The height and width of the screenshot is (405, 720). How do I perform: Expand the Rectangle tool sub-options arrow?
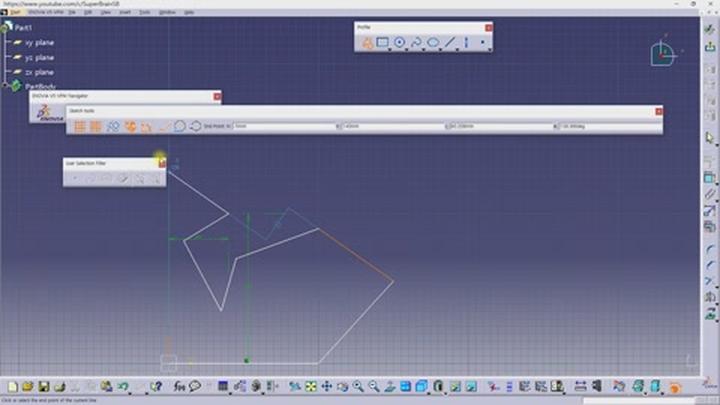point(390,49)
